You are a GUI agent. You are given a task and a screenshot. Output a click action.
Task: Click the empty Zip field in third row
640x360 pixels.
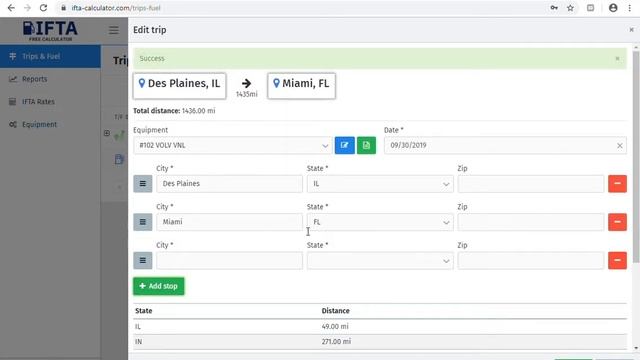click(x=531, y=260)
